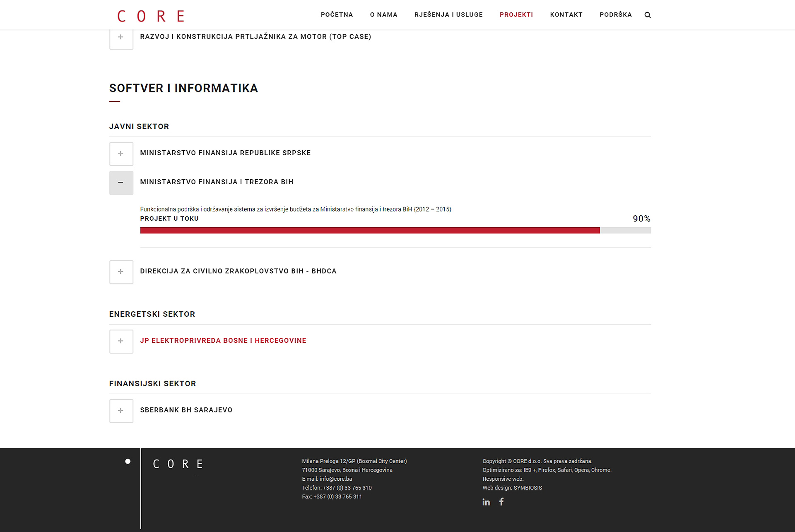795x532 pixels.
Task: Click the Funkcionalna podrška project description text
Action: click(296, 209)
